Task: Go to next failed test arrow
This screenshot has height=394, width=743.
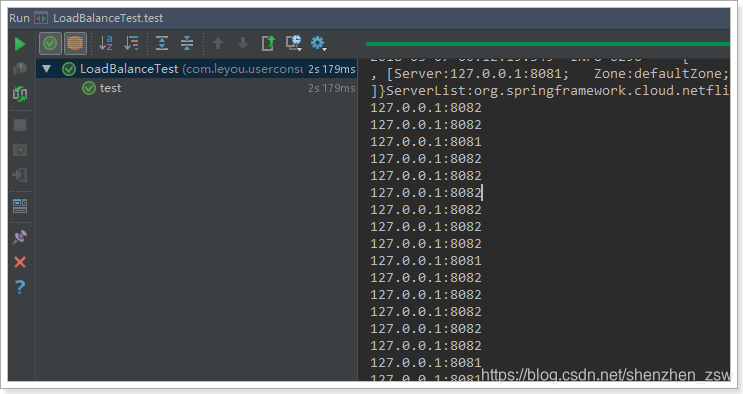Action: pyautogui.click(x=243, y=43)
